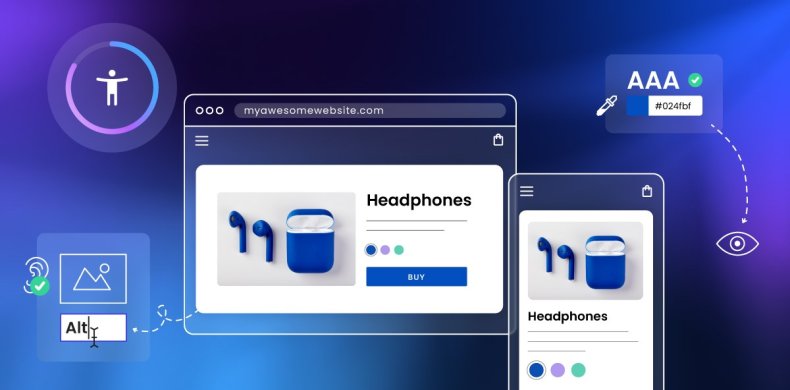Select purple color swatch in desktop card
The width and height of the screenshot is (790, 390).
tap(385, 250)
